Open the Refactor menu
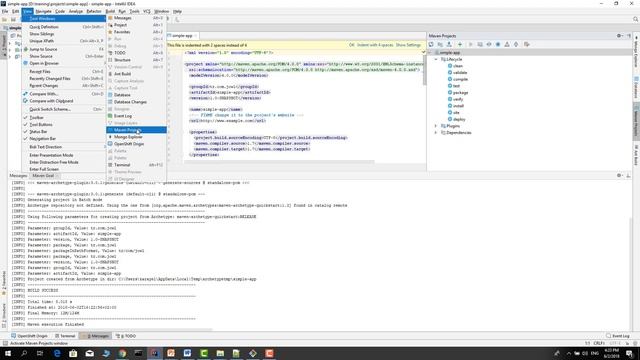The image size is (640, 360). tap(94, 11)
